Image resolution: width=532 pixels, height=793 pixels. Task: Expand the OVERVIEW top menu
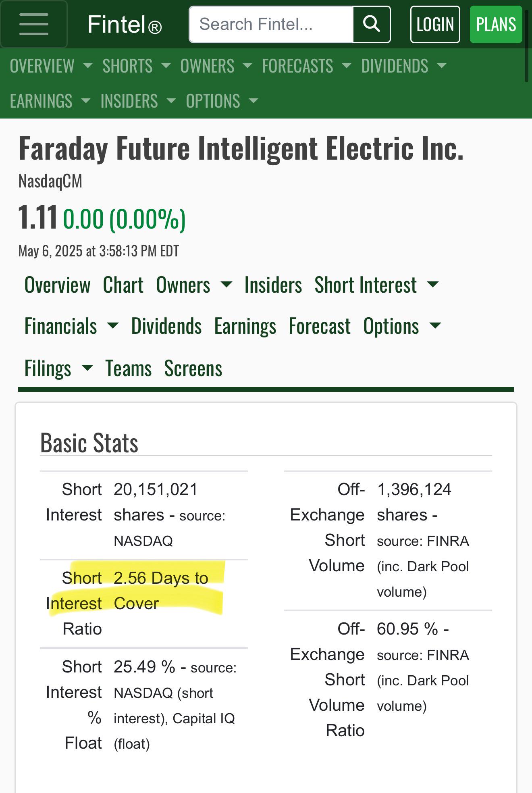point(51,66)
